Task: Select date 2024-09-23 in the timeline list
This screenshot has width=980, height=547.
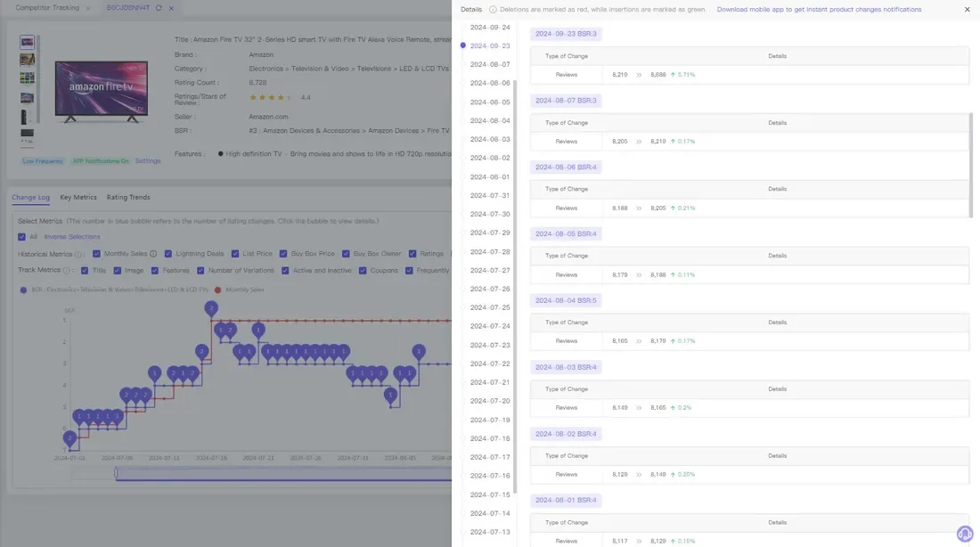Action: pyautogui.click(x=490, y=45)
